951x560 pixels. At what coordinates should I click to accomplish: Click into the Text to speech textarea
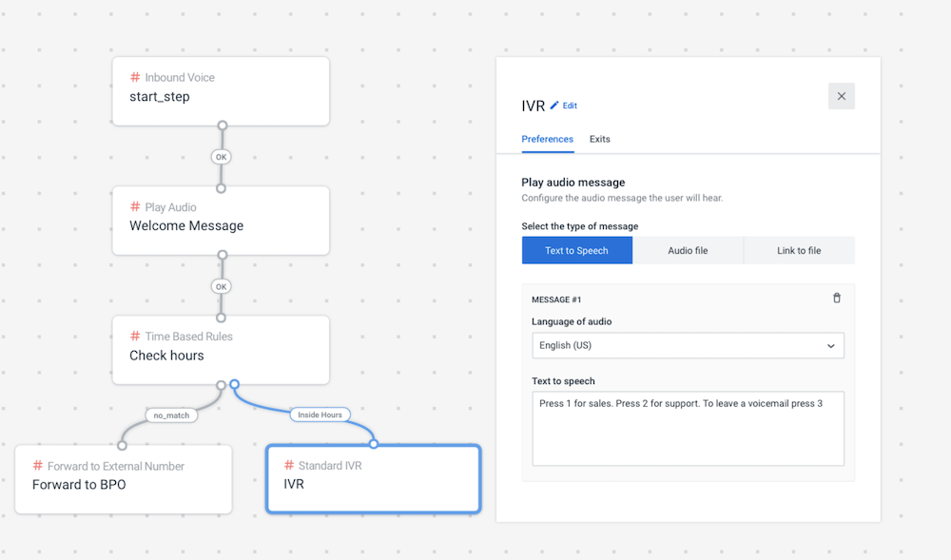coord(688,429)
